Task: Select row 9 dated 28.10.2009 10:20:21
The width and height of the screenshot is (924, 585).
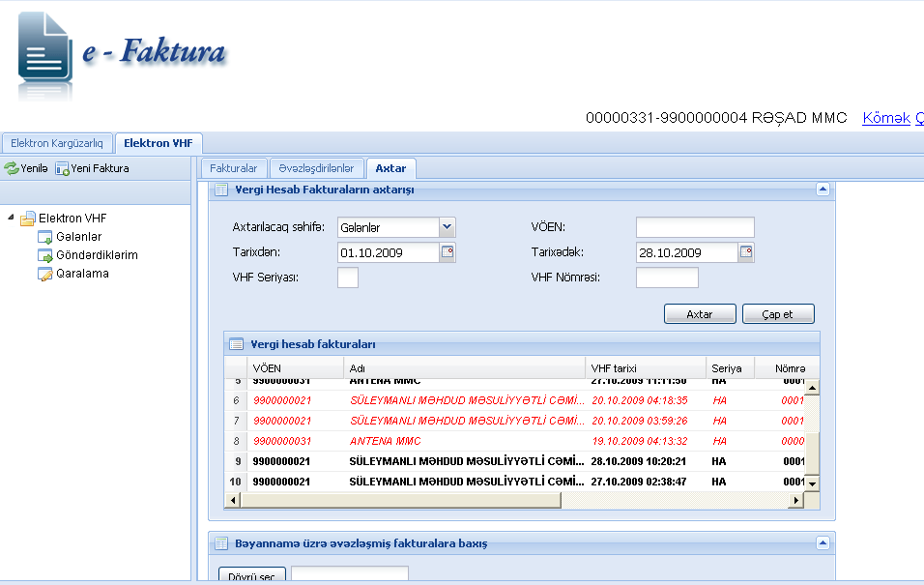Action: (x=515, y=461)
